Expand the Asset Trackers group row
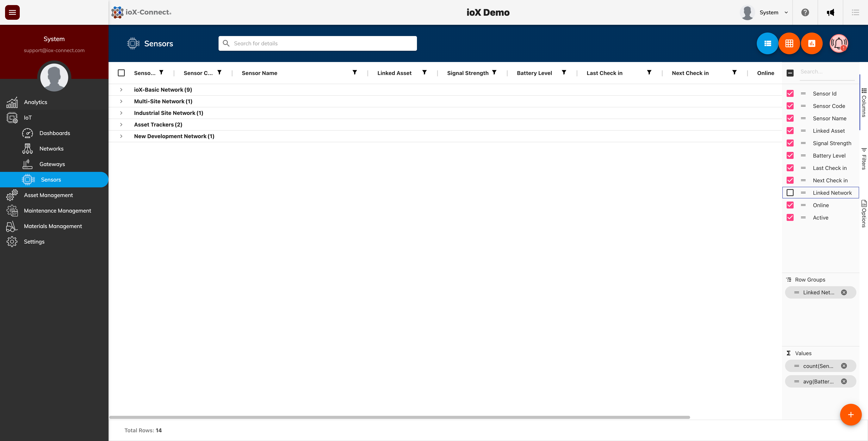868x441 pixels. (121, 125)
